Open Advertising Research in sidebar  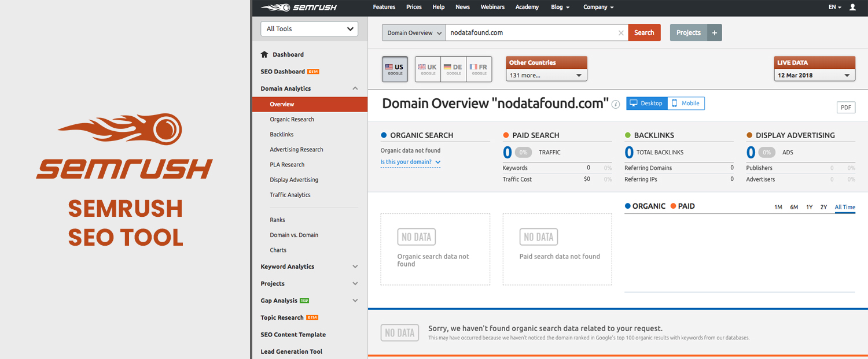click(x=296, y=149)
